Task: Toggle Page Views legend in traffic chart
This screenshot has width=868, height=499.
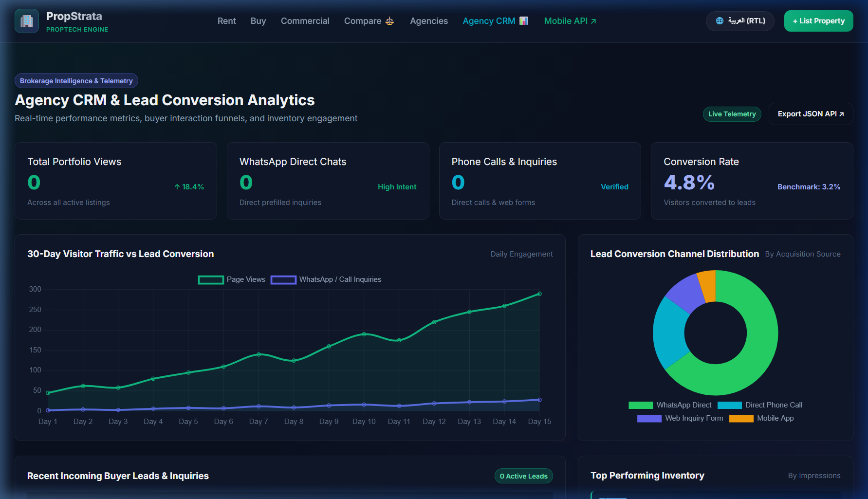Action: 232,279
